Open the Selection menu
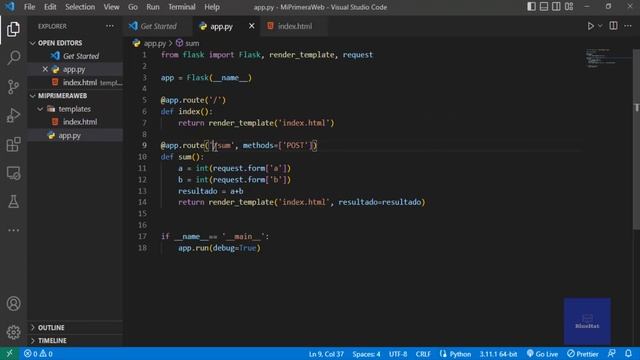Screen dimensions: 640x360 coord(80,7)
